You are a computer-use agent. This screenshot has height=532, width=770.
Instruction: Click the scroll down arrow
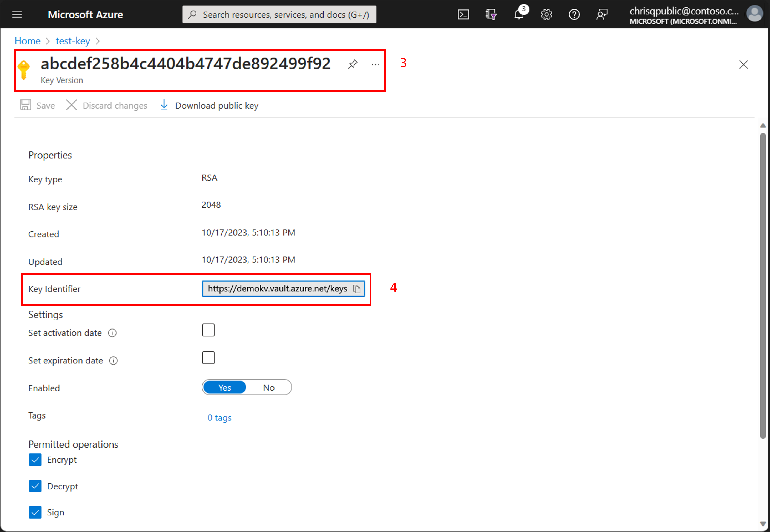coord(763,523)
